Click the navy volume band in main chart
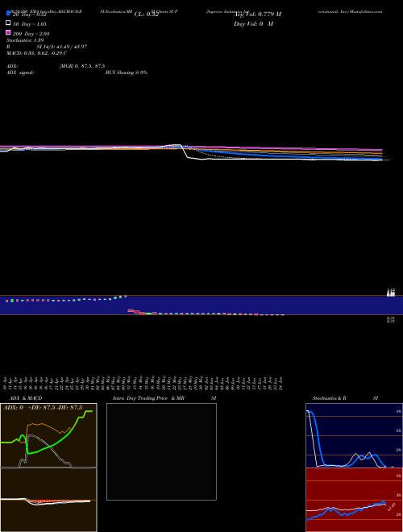This screenshot has height=532, width=403. (201, 305)
